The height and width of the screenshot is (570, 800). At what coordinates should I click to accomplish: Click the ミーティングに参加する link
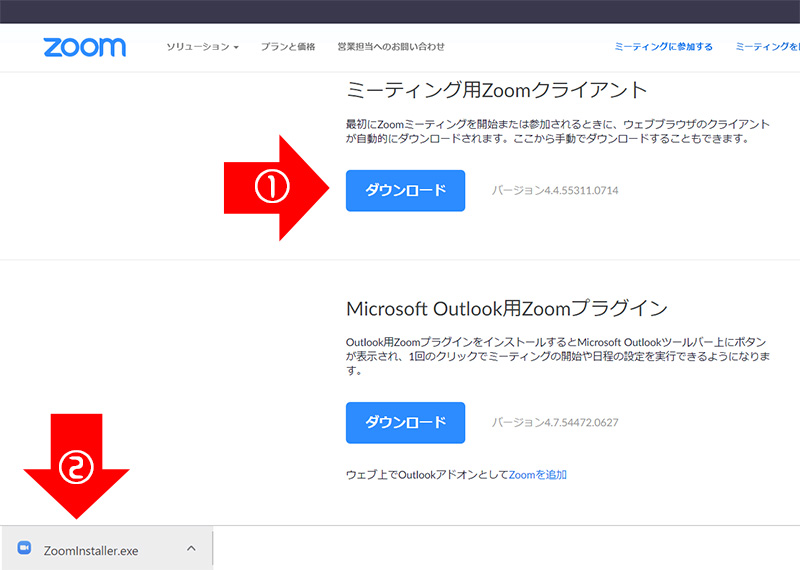[664, 47]
